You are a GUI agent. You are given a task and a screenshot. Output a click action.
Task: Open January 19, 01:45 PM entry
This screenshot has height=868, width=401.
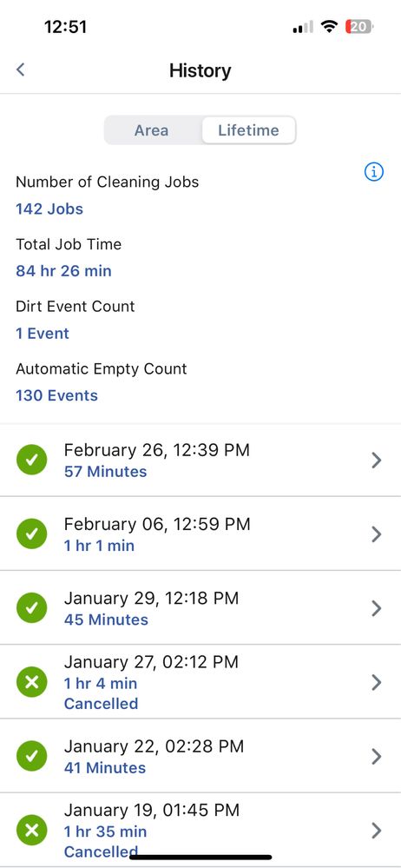click(x=200, y=830)
